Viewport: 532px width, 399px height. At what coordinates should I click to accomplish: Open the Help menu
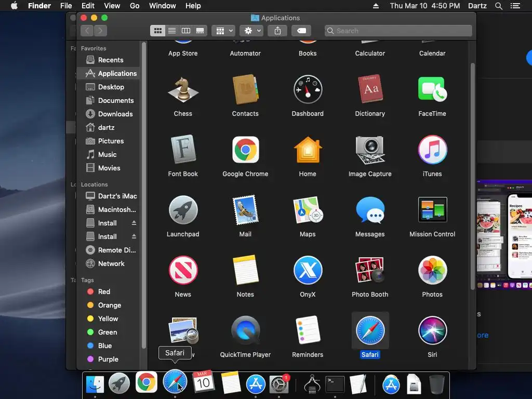coord(193,6)
